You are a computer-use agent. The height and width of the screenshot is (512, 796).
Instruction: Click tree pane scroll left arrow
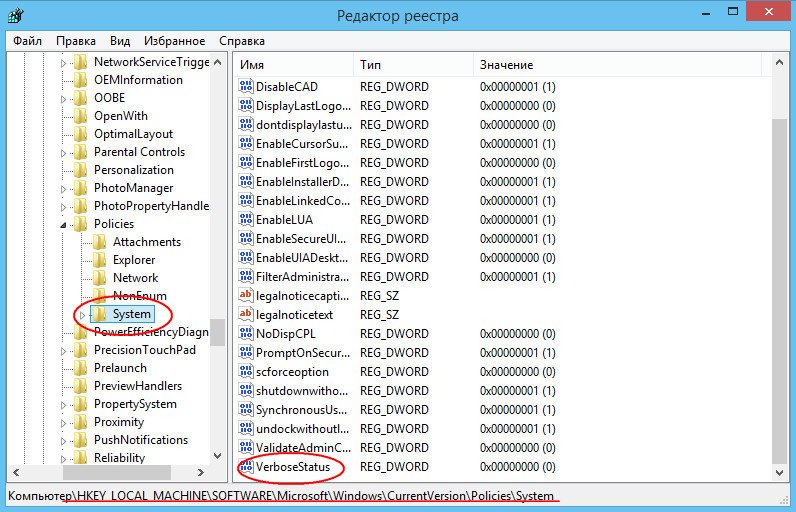click(16, 472)
